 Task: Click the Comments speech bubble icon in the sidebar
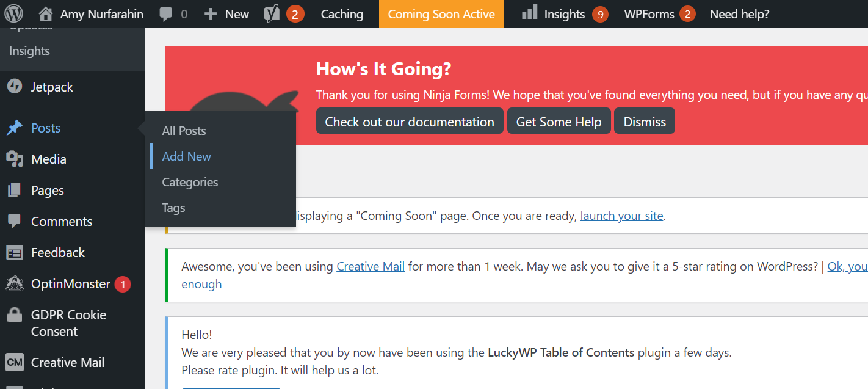(x=14, y=221)
